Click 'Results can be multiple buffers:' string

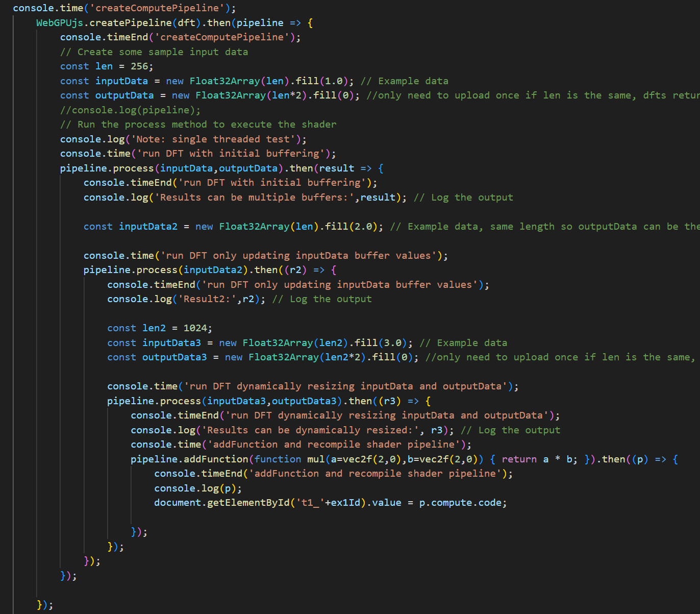coord(254,197)
